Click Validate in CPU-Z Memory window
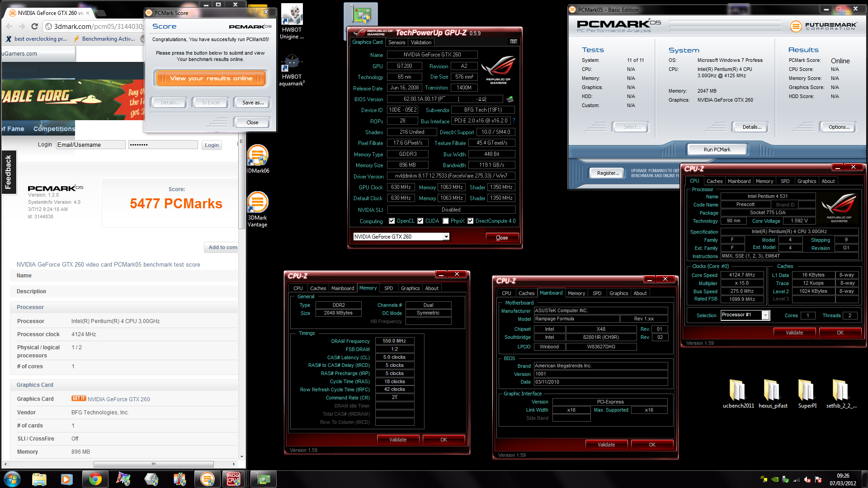 pyautogui.click(x=398, y=440)
